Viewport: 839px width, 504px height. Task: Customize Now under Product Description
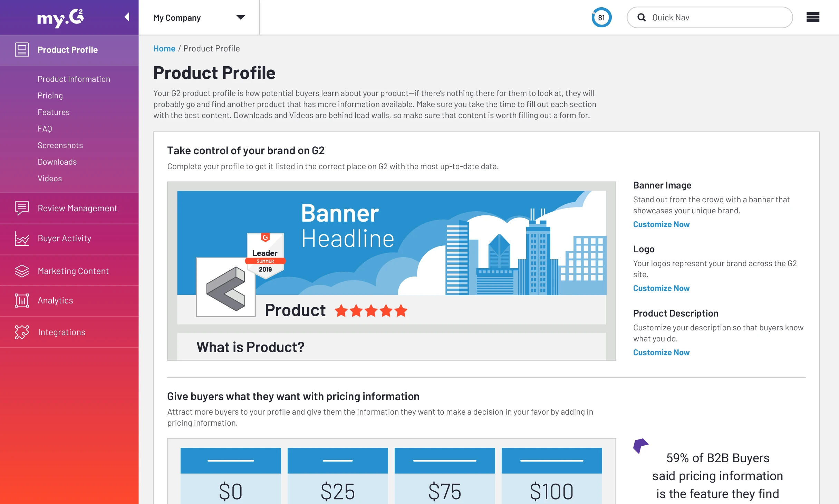pos(661,352)
